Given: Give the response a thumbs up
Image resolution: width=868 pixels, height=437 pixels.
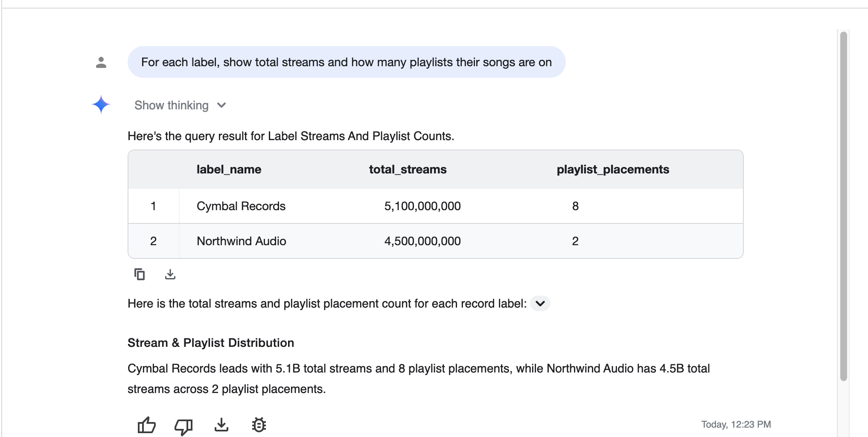Looking at the screenshot, I should [146, 425].
